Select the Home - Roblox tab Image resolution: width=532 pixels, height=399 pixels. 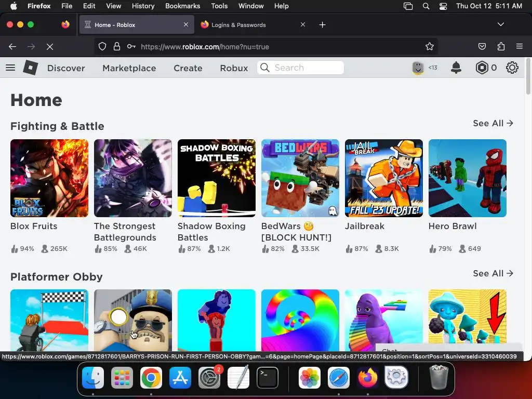(137, 25)
